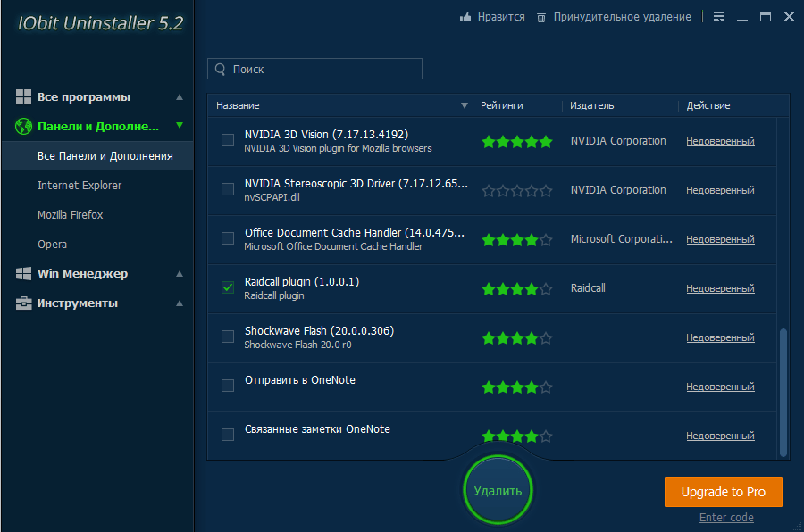Image resolution: width=804 pixels, height=532 pixels.
Task: Click the trash can forced removal icon
Action: [541, 18]
